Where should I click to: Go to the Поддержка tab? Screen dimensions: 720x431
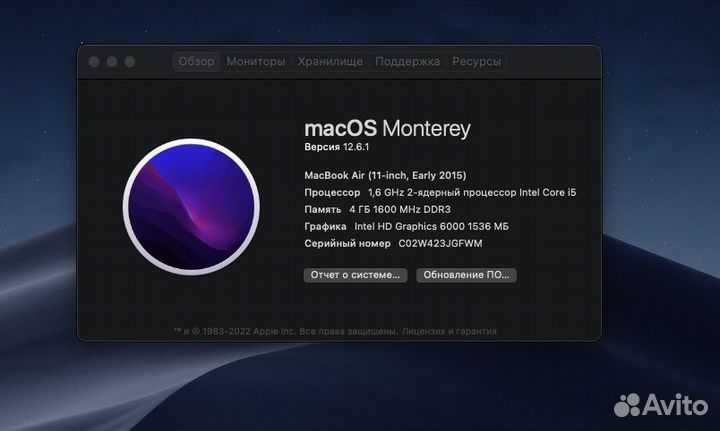point(407,62)
